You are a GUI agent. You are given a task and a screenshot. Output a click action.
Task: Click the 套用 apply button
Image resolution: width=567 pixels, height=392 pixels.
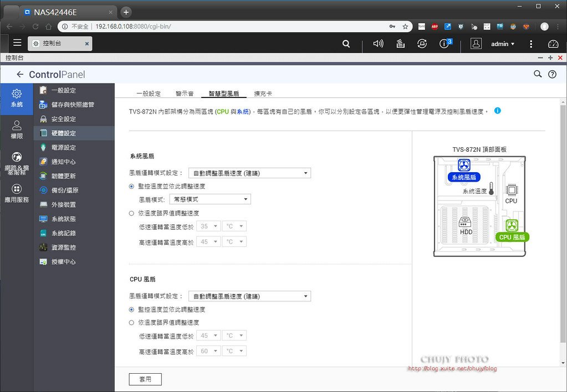click(145, 379)
